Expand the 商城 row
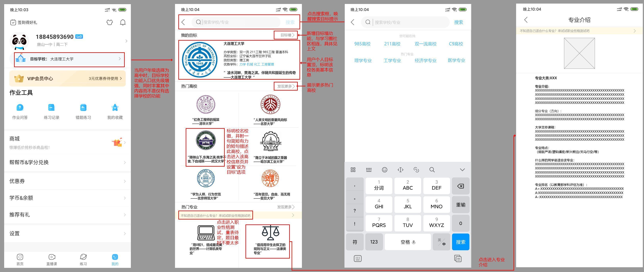 (68, 142)
